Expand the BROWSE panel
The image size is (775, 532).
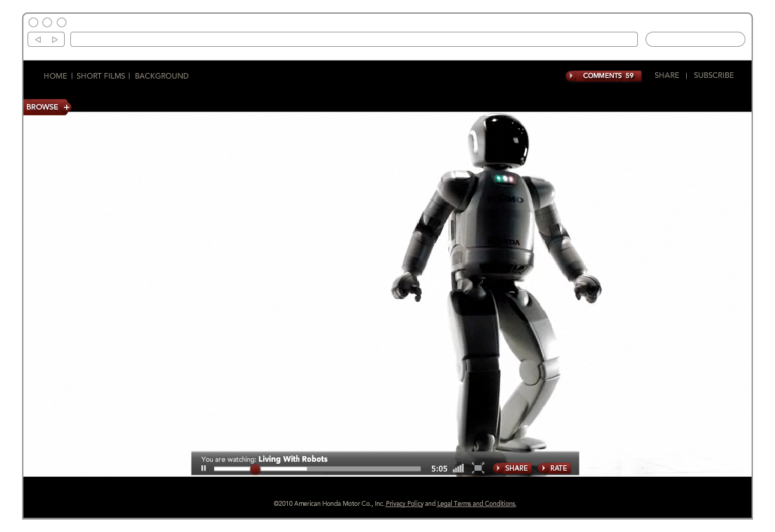click(47, 107)
